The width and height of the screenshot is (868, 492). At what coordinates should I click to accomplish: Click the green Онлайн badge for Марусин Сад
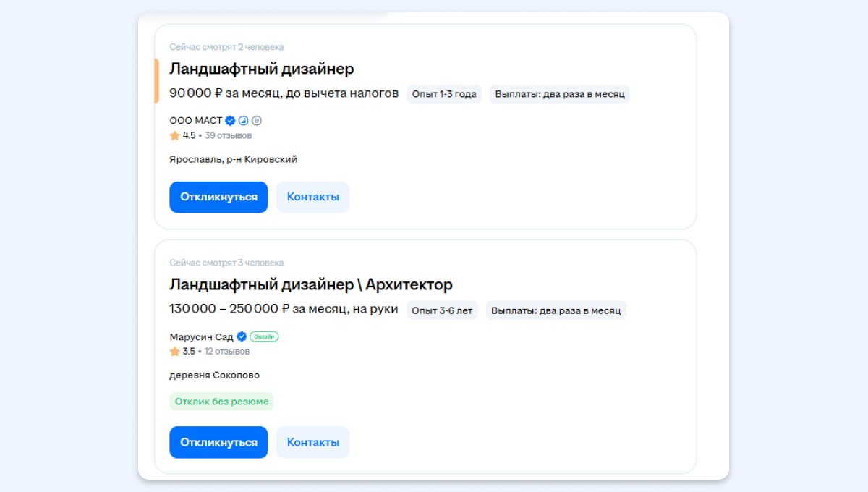click(264, 336)
